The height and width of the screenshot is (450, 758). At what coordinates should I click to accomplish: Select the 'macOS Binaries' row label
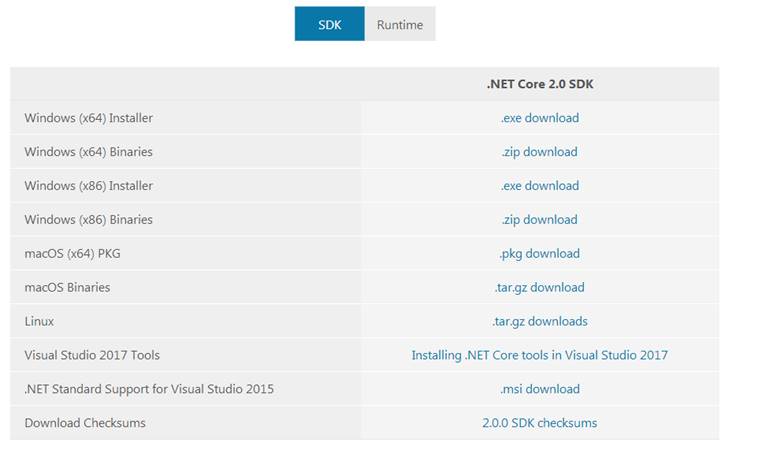coord(67,287)
